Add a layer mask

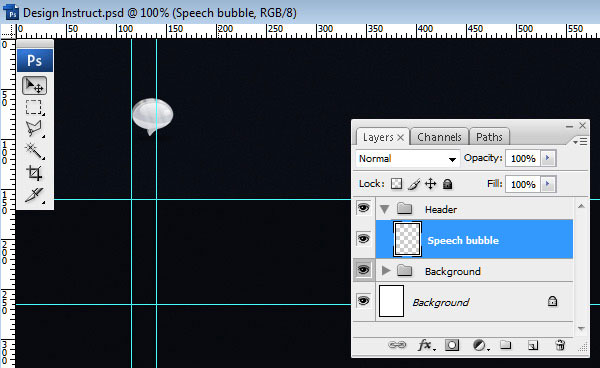tap(452, 345)
